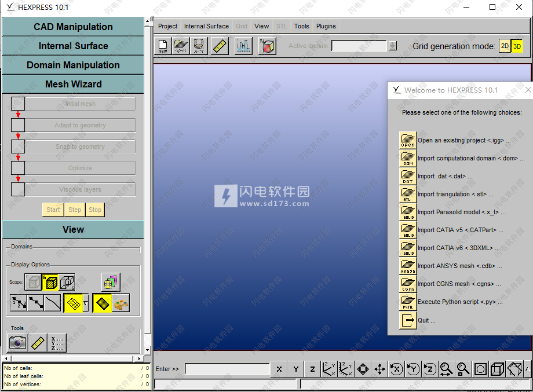Click the new project icon in toolbar
This screenshot has width=533, height=392.
pyautogui.click(x=163, y=46)
